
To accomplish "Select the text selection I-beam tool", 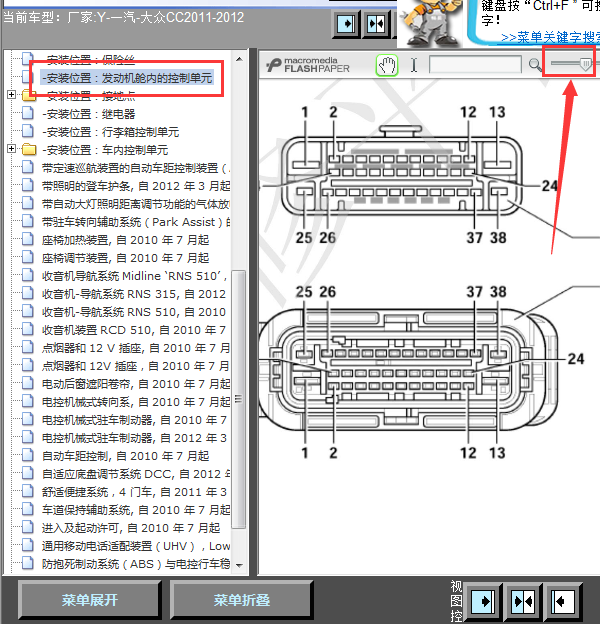I will 414,66.
